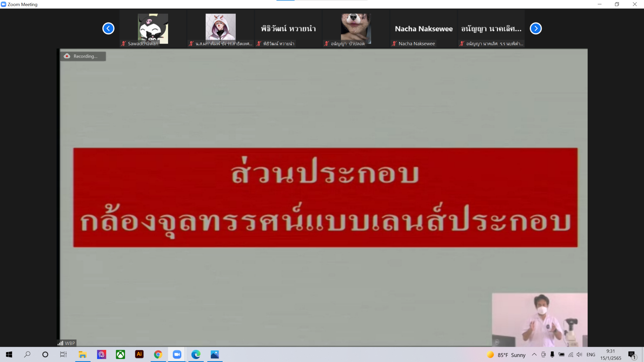Click the Recording indicator badge
The width and height of the screenshot is (644, 362).
click(83, 56)
